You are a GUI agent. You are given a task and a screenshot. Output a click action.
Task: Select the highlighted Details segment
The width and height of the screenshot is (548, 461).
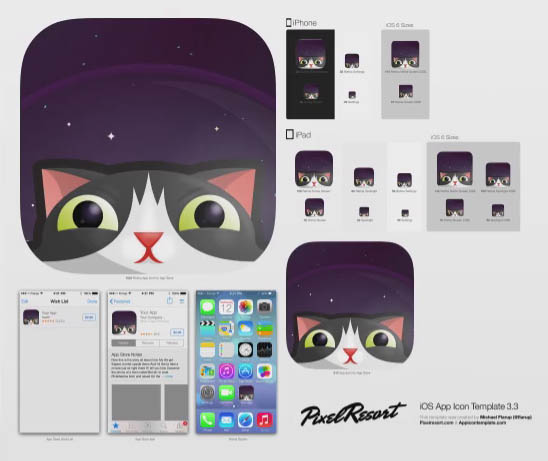tap(124, 343)
